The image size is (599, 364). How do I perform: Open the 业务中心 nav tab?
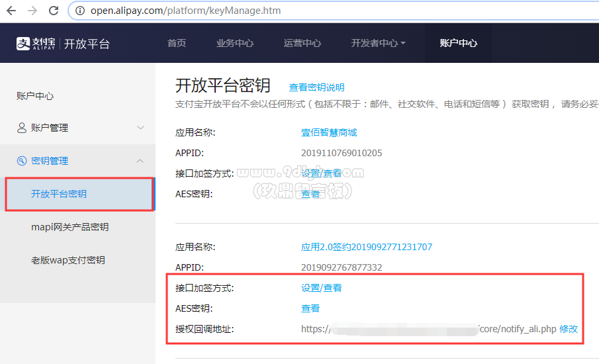click(x=234, y=43)
